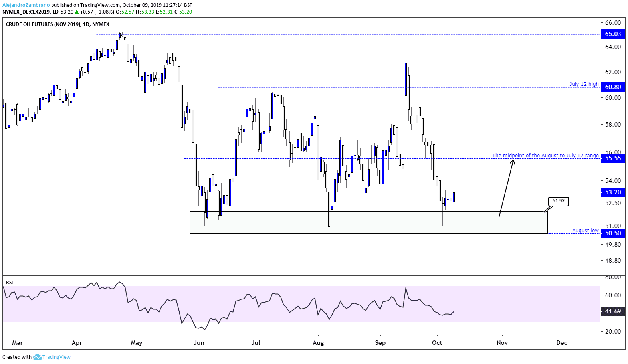The width and height of the screenshot is (628, 364).
Task: Click the 50.50 price label
Action: pyautogui.click(x=613, y=233)
